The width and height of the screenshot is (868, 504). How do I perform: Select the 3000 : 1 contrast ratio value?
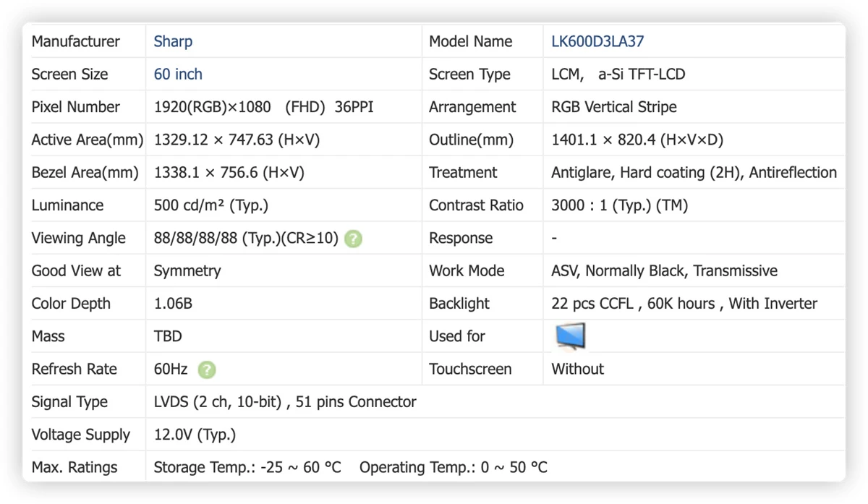pyautogui.click(x=619, y=205)
